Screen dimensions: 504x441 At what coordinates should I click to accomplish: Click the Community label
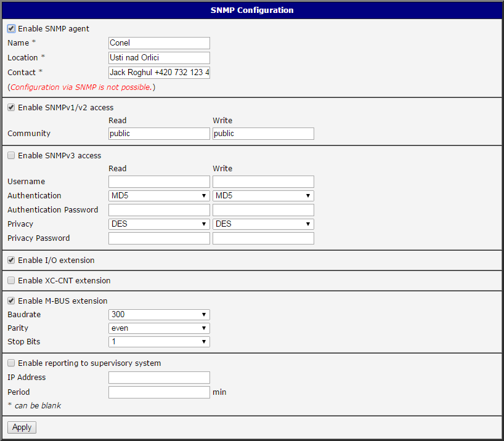[x=29, y=134]
